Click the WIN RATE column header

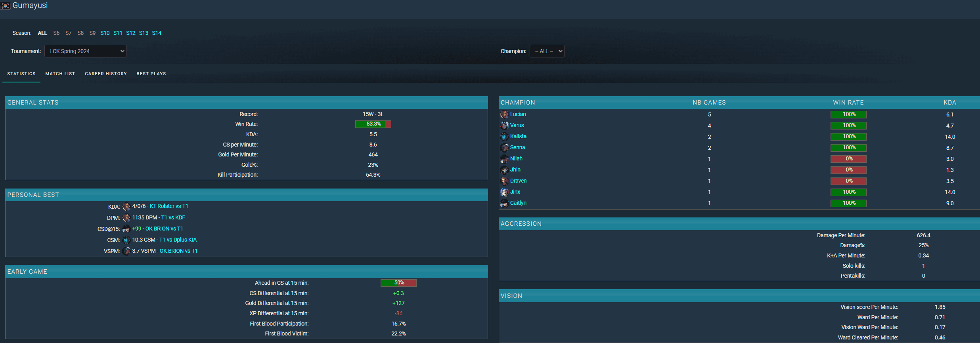click(x=848, y=103)
